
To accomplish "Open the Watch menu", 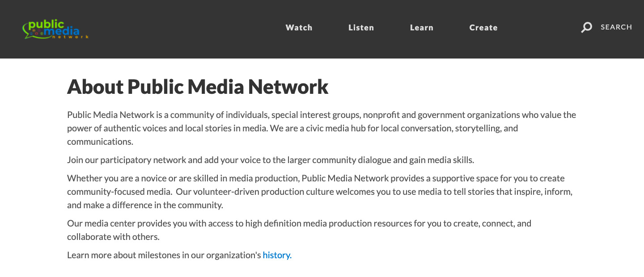I will pos(299,28).
